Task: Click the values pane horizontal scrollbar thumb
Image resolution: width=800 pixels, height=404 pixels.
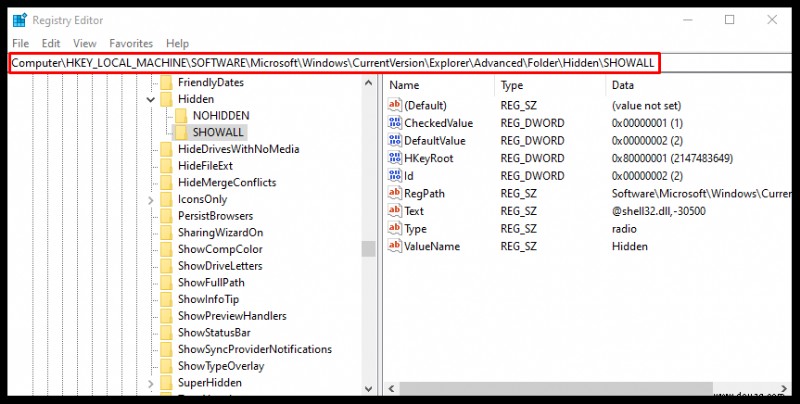Action: coord(556,389)
